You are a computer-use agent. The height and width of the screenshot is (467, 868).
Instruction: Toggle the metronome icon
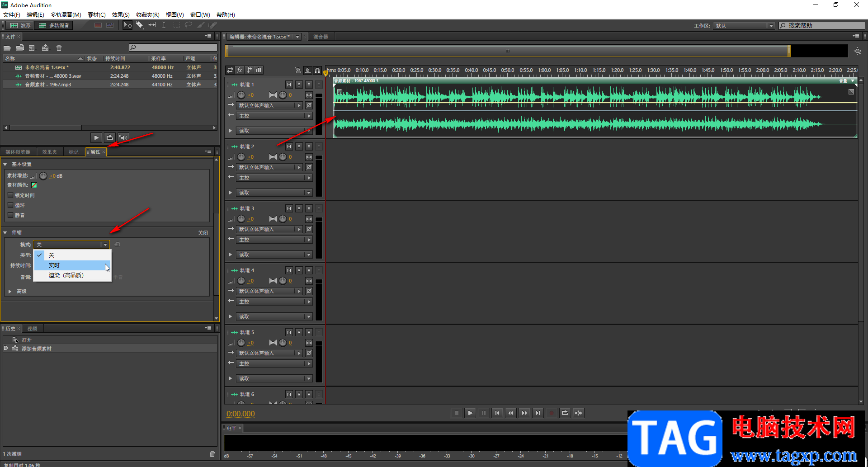(298, 70)
